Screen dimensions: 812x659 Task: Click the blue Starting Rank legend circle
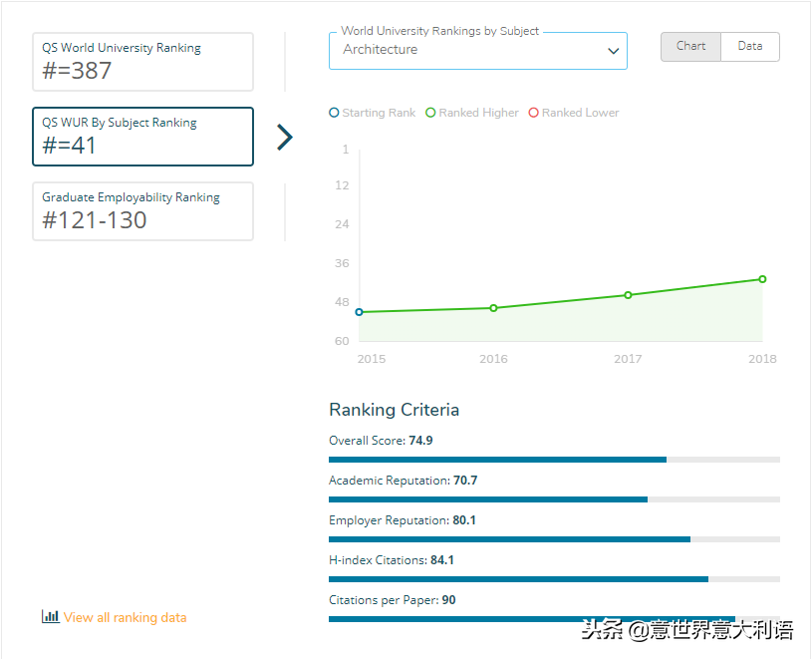(334, 113)
